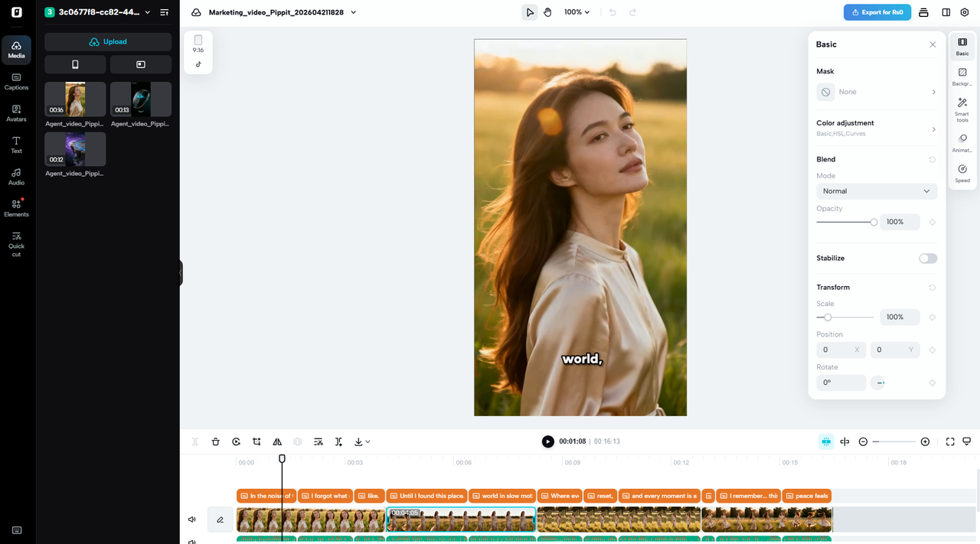This screenshot has height=544, width=980.
Task: Open the Text tab in sidebar
Action: coord(16,145)
